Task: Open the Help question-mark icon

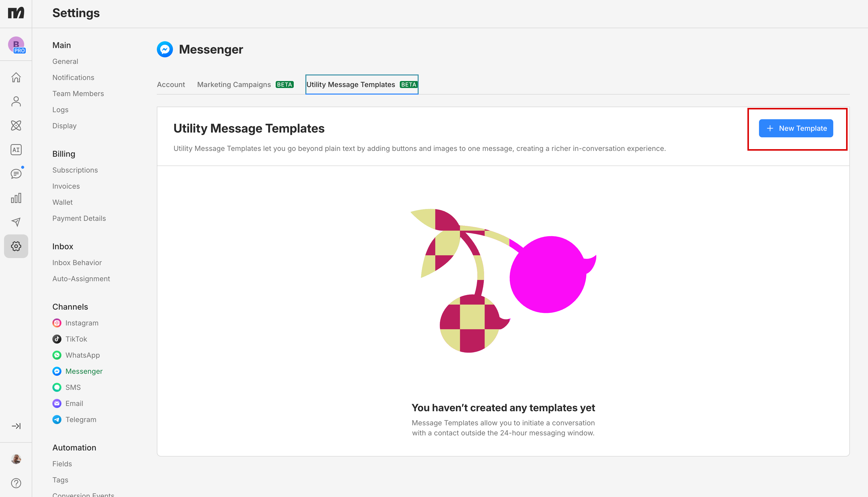Action: click(16, 483)
